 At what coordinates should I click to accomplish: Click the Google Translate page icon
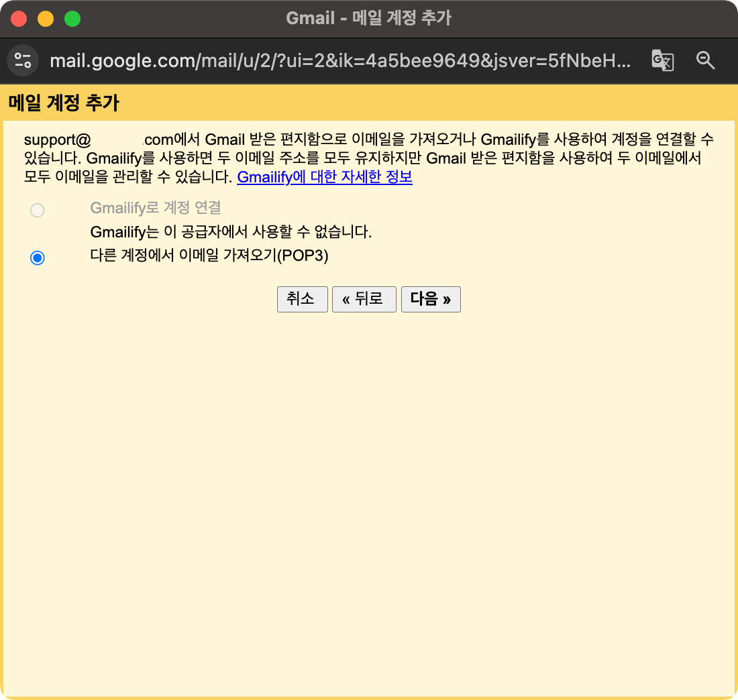tap(663, 60)
